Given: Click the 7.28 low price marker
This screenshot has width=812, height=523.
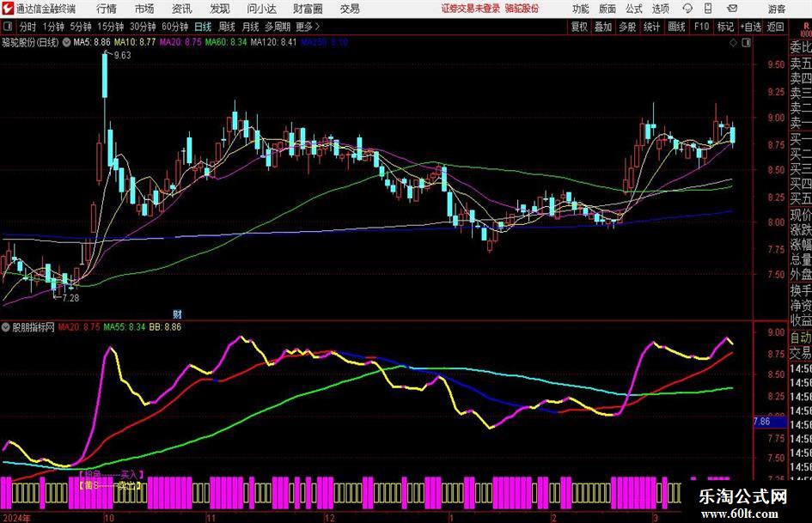Looking at the screenshot, I should coord(70,298).
